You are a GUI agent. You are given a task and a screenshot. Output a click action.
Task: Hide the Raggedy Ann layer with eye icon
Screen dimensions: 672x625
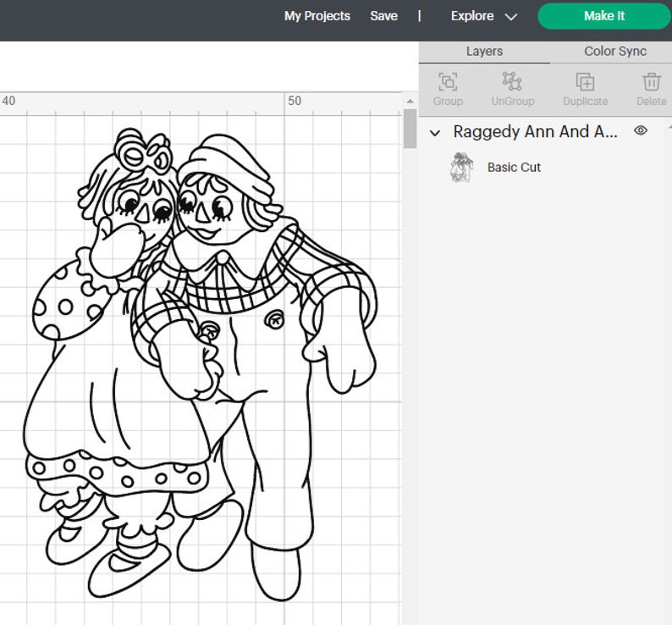(x=641, y=130)
